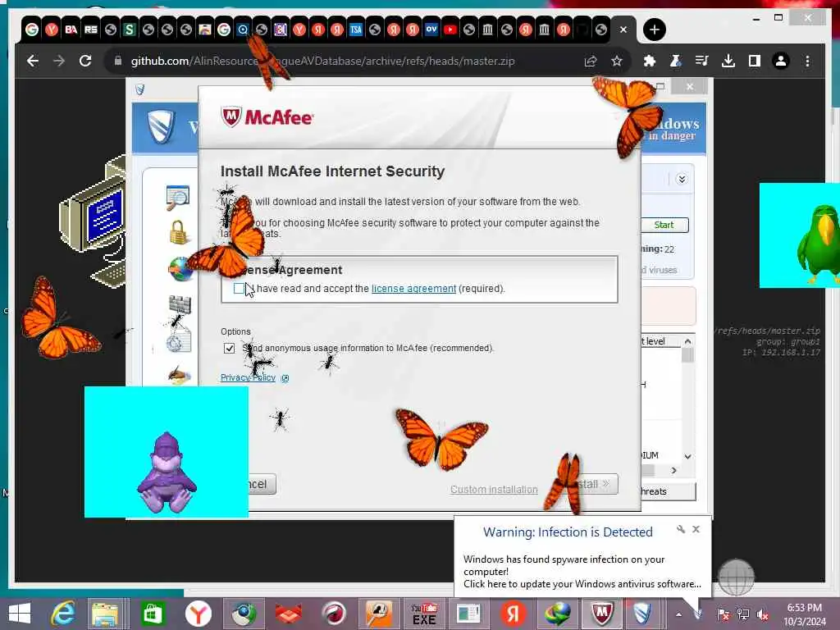Launch Internet Explorer from the taskbar
Image resolution: width=840 pixels, height=630 pixels.
tap(62, 614)
